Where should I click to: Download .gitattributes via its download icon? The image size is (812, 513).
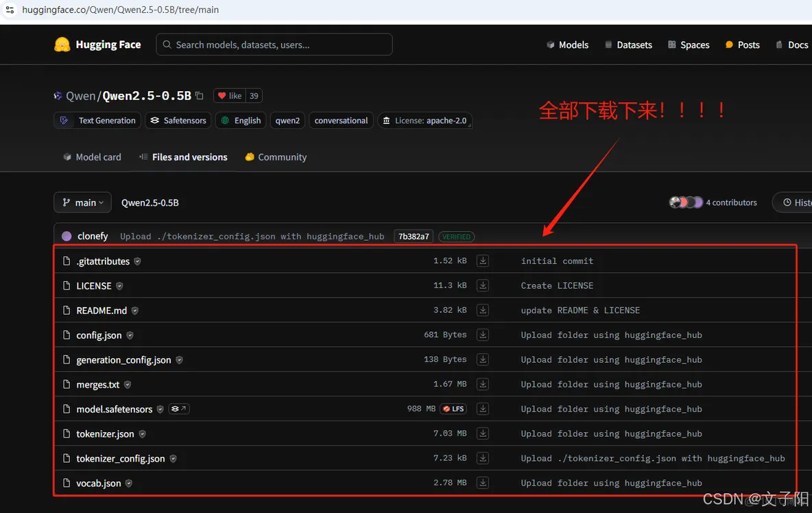pyautogui.click(x=483, y=261)
